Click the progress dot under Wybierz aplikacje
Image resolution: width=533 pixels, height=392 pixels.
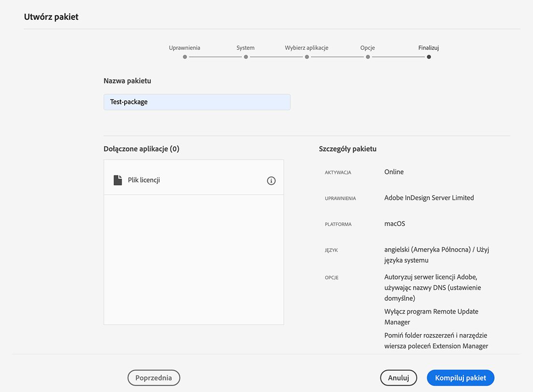click(x=307, y=57)
